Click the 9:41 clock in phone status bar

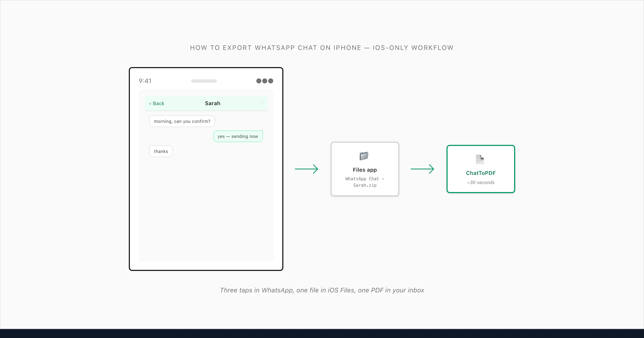pos(145,81)
